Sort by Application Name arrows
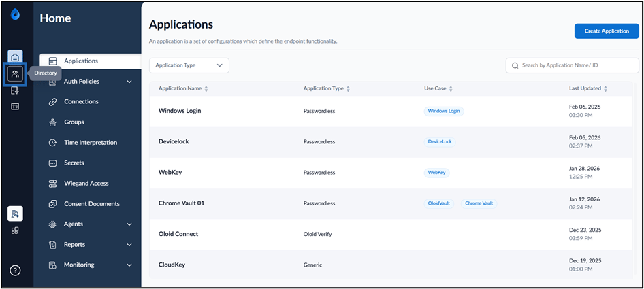The height and width of the screenshot is (289, 644). (206, 88)
